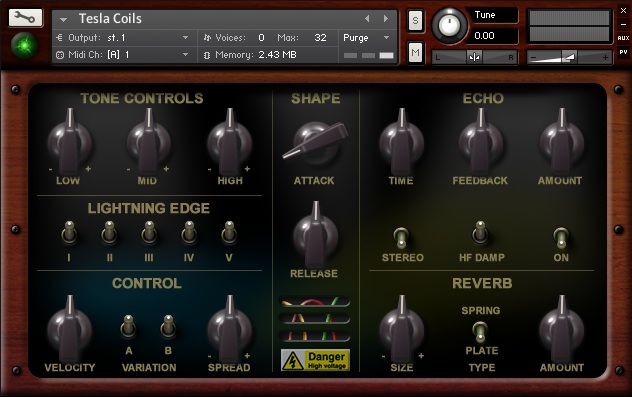The height and width of the screenshot is (397, 632).
Task: Click the green lightning instrument icon
Action: pos(25,45)
